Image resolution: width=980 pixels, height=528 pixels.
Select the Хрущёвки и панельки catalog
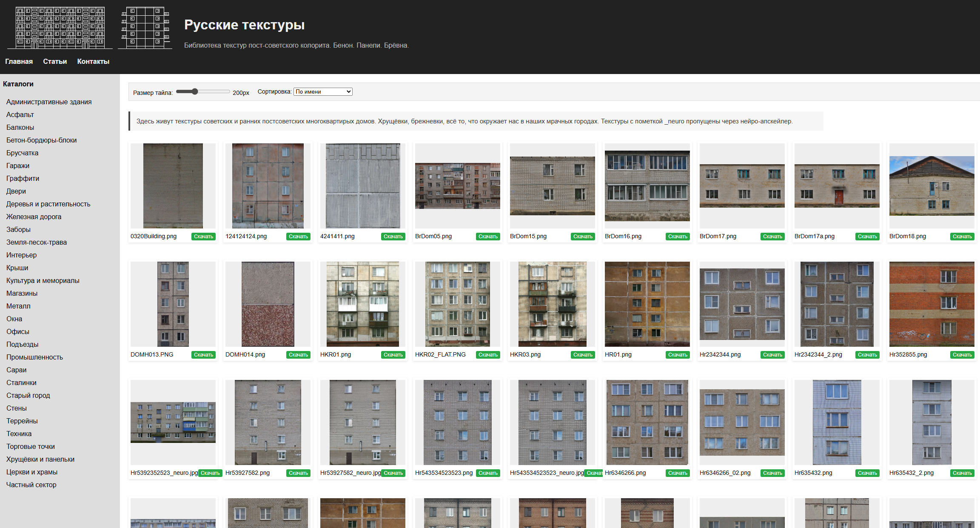click(x=40, y=459)
